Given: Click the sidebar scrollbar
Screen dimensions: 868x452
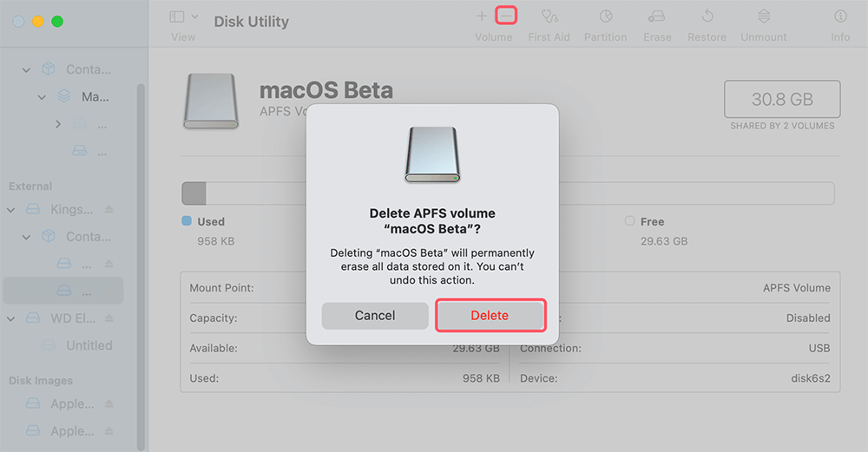Looking at the screenshot, I should point(141,265).
